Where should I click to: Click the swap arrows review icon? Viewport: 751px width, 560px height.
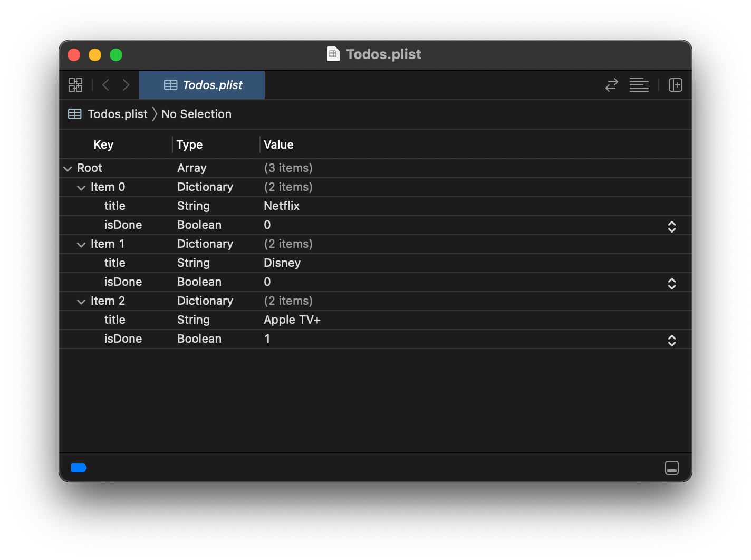[612, 85]
